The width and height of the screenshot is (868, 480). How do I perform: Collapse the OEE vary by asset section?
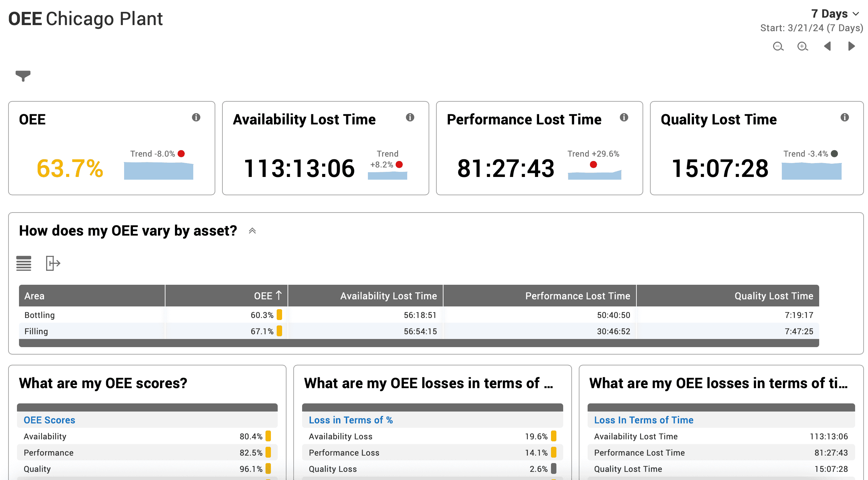pyautogui.click(x=252, y=231)
